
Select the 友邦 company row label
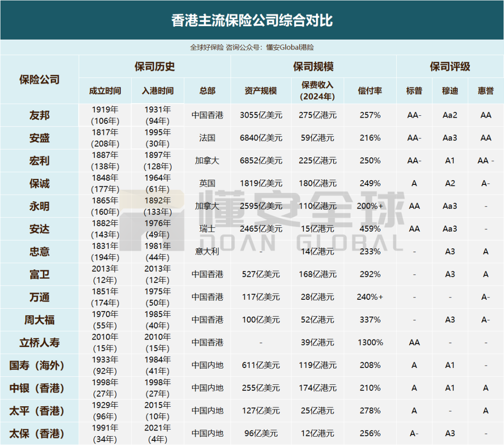click(39, 115)
